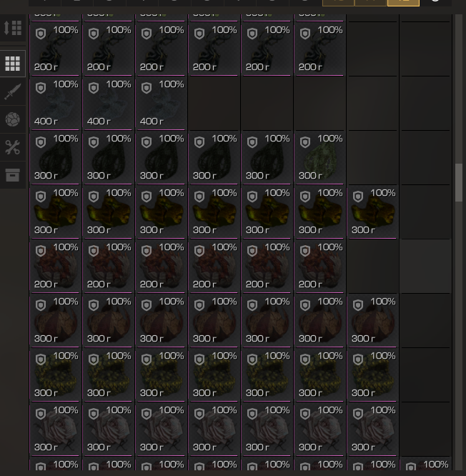
Task: Click the shield icon on the first pale crystal artifact
Action: [41, 88]
